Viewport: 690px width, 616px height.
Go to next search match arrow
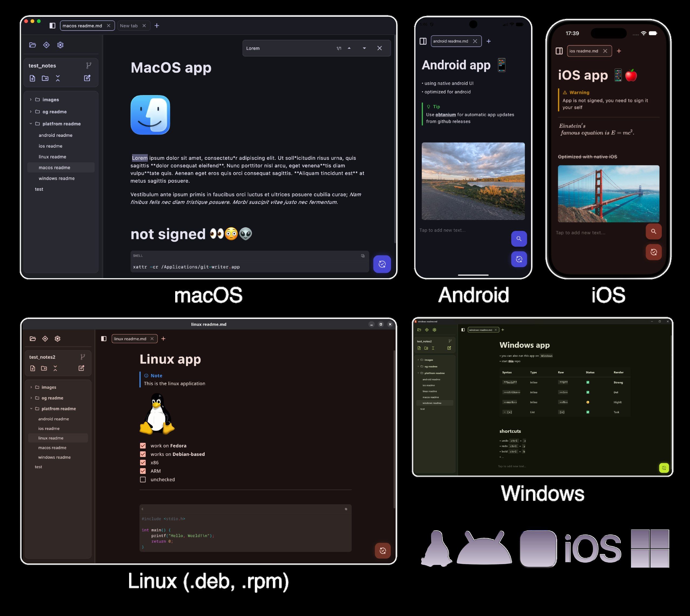coord(364,49)
